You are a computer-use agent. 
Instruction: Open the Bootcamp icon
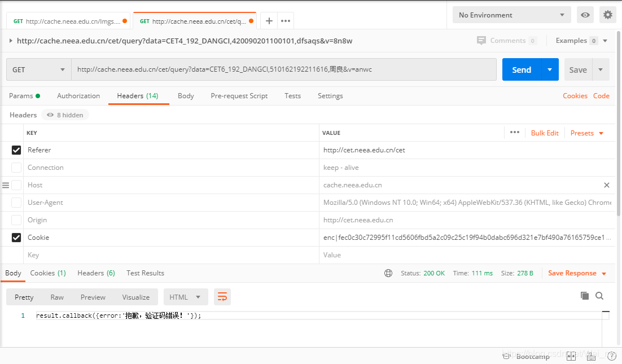click(506, 357)
